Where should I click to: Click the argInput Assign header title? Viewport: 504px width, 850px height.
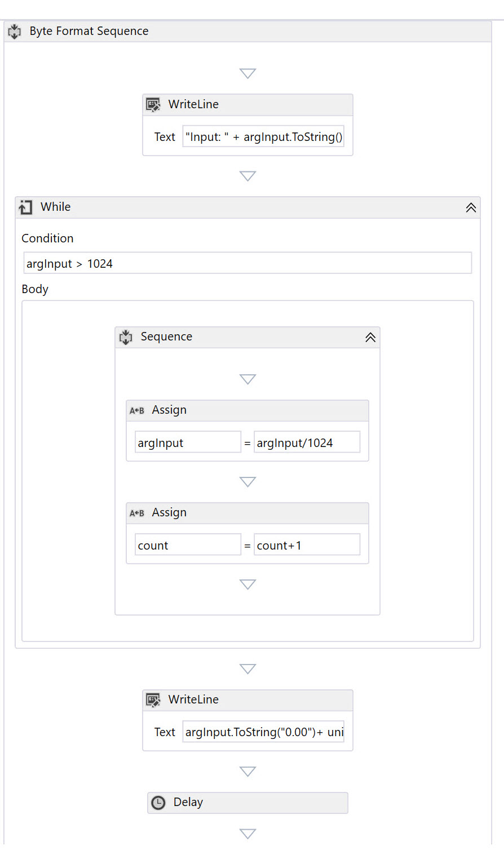pyautogui.click(x=169, y=410)
